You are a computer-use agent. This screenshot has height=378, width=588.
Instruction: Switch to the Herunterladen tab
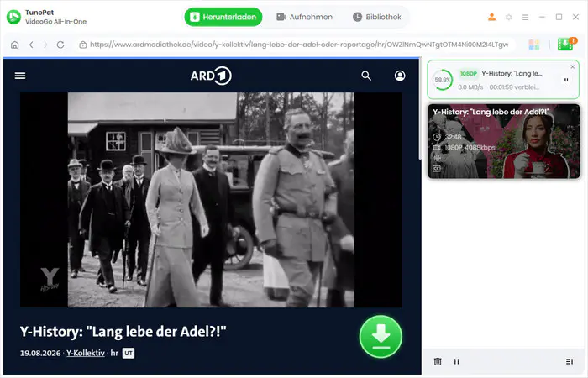coord(223,17)
